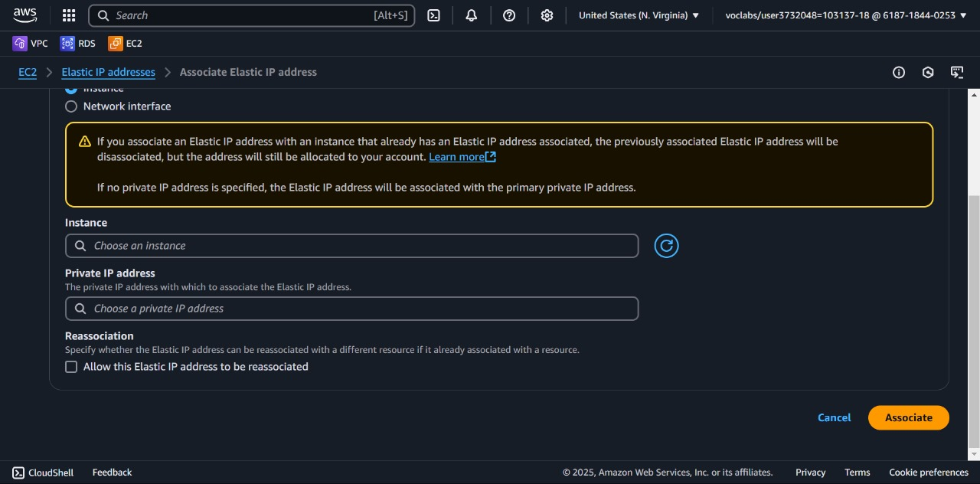
Task: Open the RDS shortcut in favorites bar
Action: pos(78,44)
